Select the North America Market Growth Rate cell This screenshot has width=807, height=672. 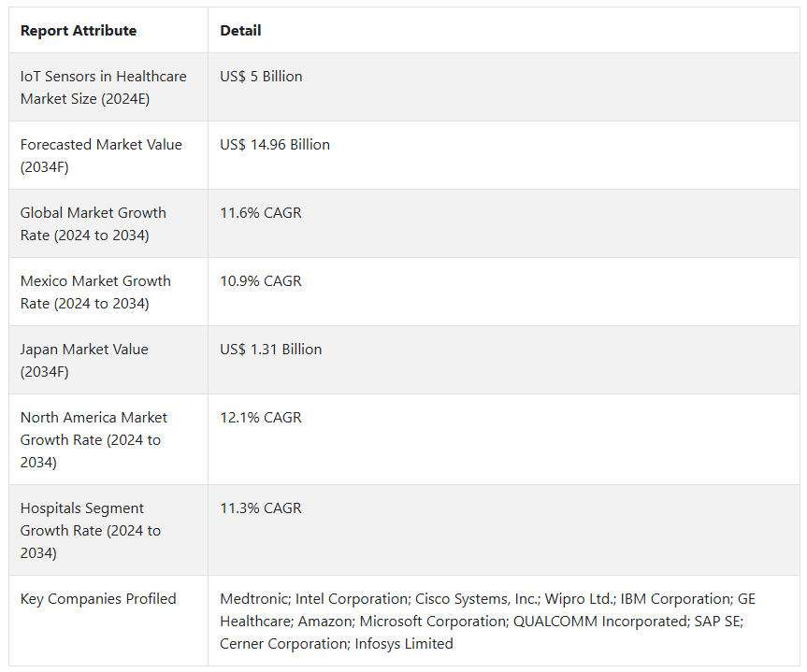[x=94, y=439]
